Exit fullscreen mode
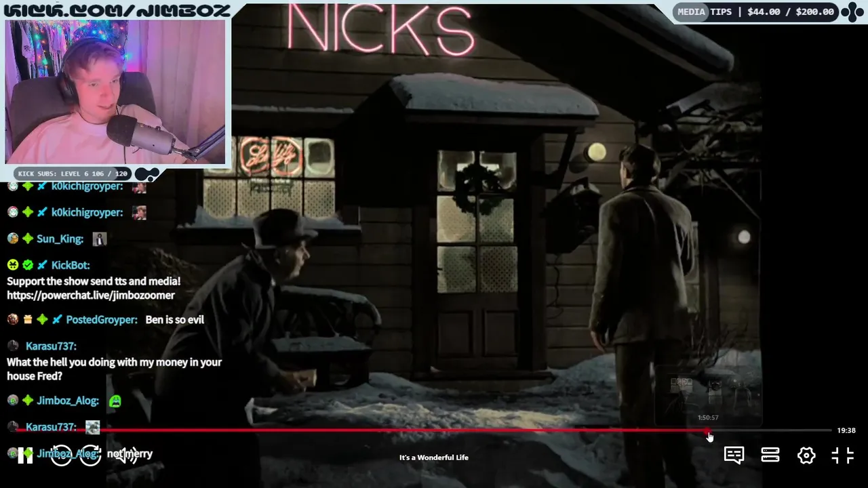Viewport: 868px width, 488px height. 842,455
